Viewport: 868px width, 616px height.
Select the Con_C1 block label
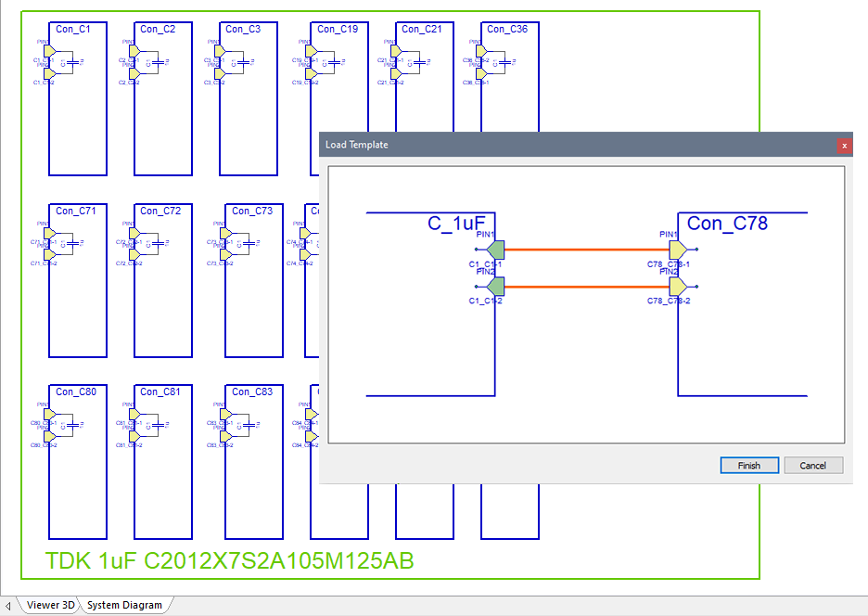click(73, 30)
